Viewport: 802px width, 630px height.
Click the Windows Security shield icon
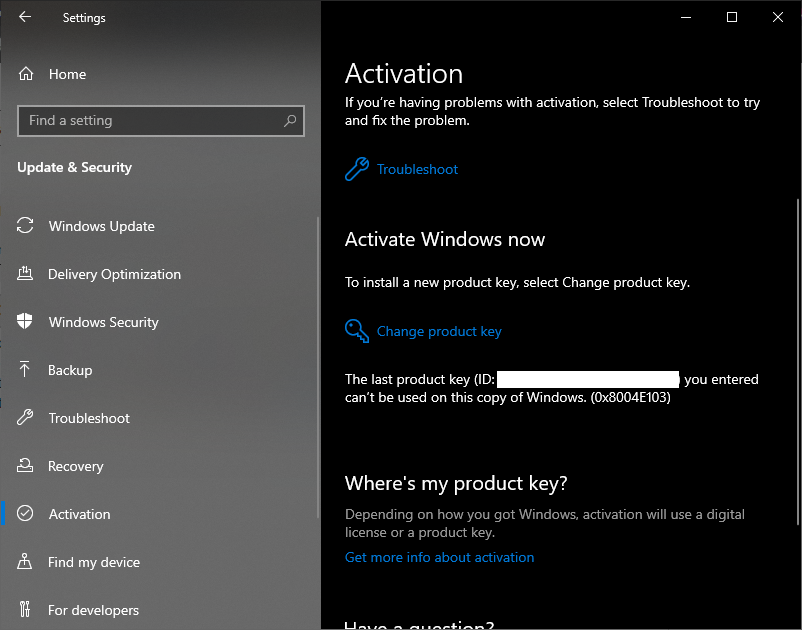point(25,321)
